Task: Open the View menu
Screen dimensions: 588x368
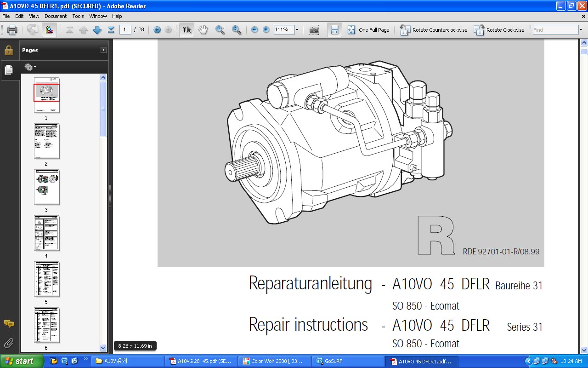Action: [x=34, y=16]
